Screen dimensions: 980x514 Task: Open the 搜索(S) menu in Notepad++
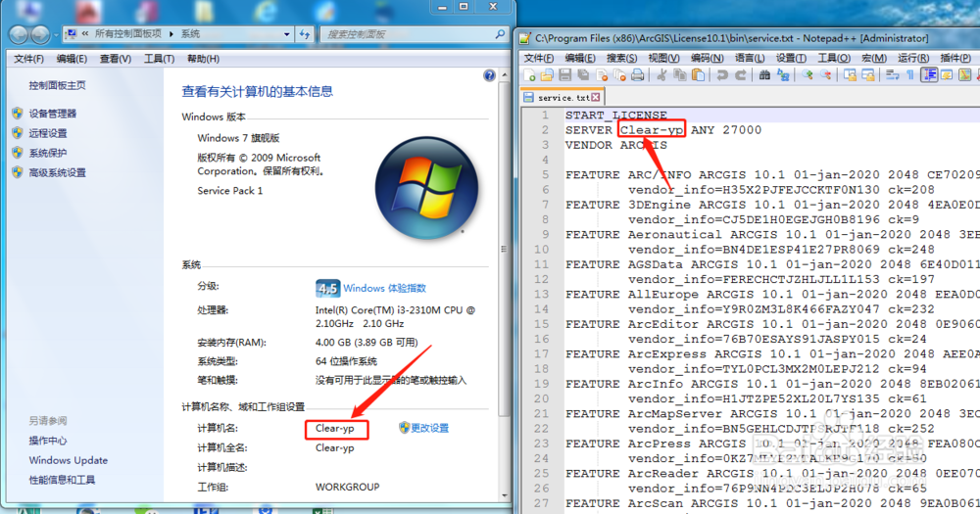click(x=621, y=58)
